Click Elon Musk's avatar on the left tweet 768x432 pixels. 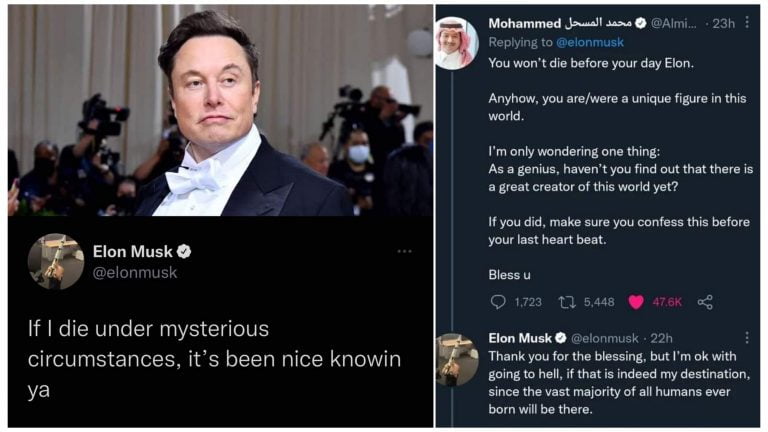pos(56,262)
